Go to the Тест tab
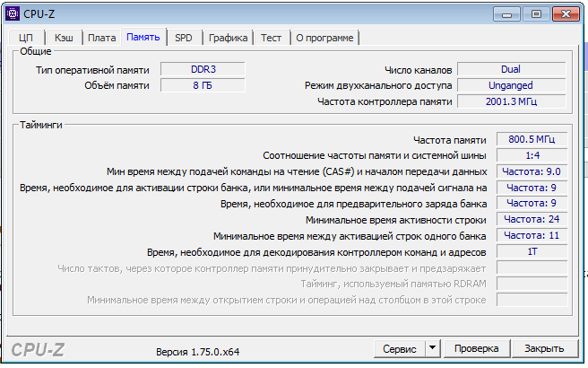The height and width of the screenshot is (368, 588). 272,38
